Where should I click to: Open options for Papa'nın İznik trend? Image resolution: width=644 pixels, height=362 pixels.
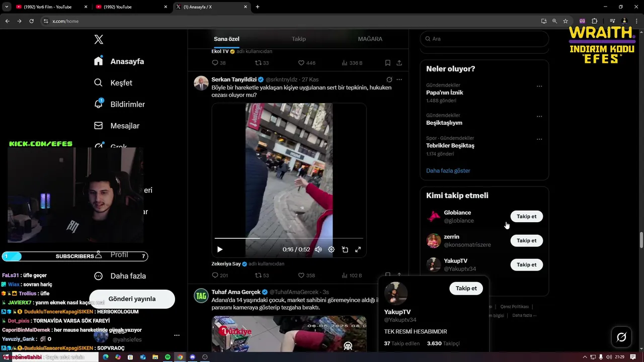[539, 86]
